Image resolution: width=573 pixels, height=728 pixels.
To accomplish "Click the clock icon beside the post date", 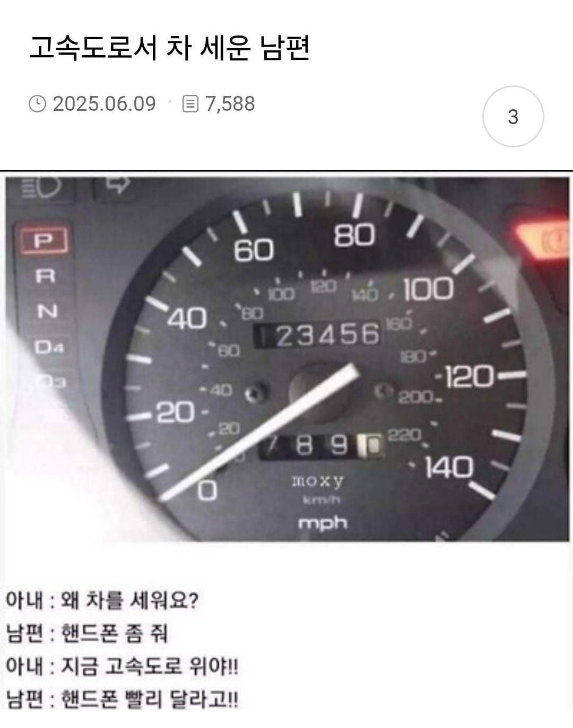I will (x=37, y=103).
